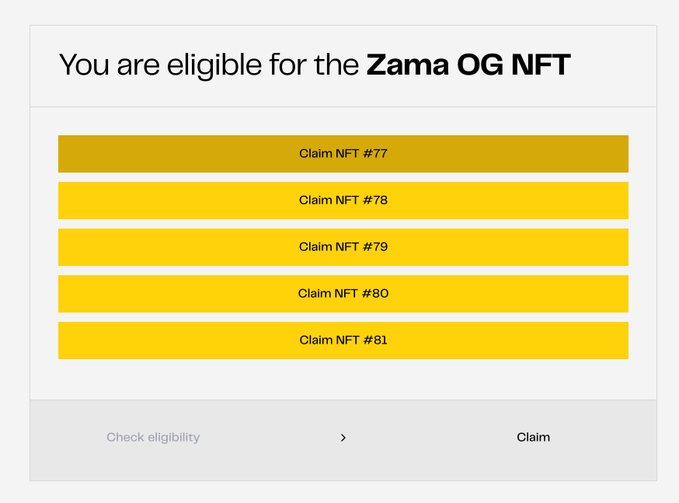
Task: Click the "You are eligible for the" heading text
Action: click(x=208, y=66)
